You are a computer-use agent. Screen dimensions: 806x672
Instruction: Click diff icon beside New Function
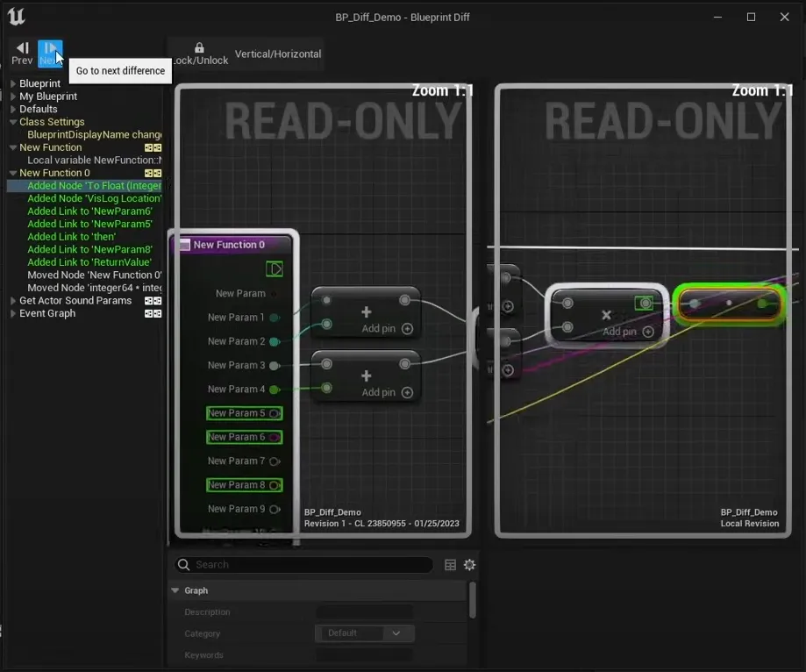153,147
